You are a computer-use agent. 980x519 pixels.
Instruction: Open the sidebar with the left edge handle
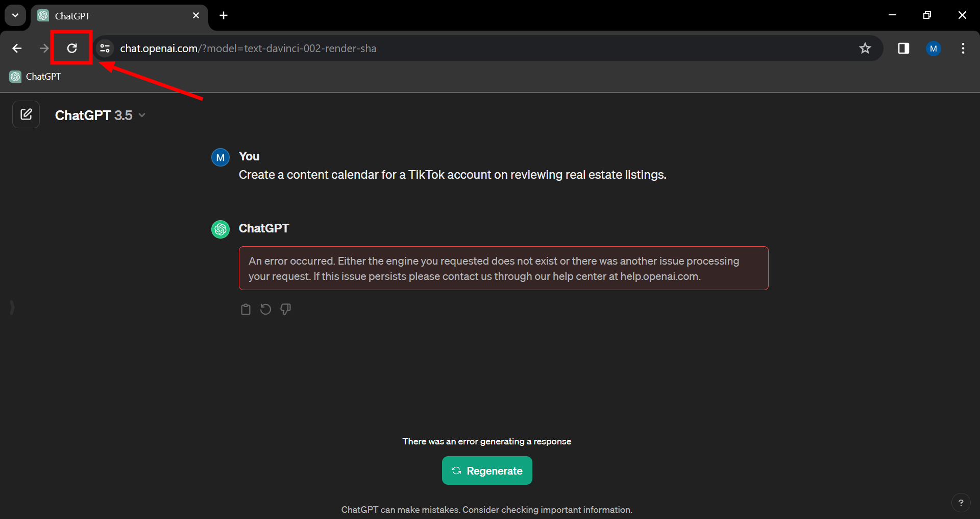pyautogui.click(x=12, y=308)
